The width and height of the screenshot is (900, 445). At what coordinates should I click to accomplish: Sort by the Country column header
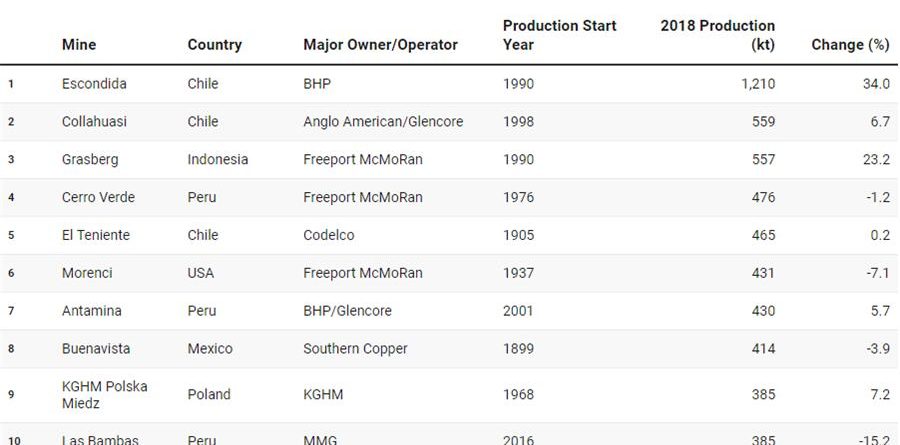coord(214,45)
